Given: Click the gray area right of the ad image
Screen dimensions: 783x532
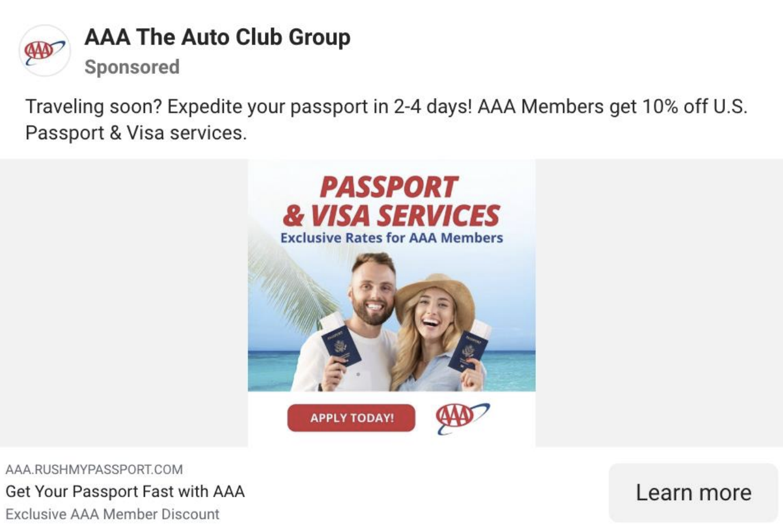Looking at the screenshot, I should [659, 303].
